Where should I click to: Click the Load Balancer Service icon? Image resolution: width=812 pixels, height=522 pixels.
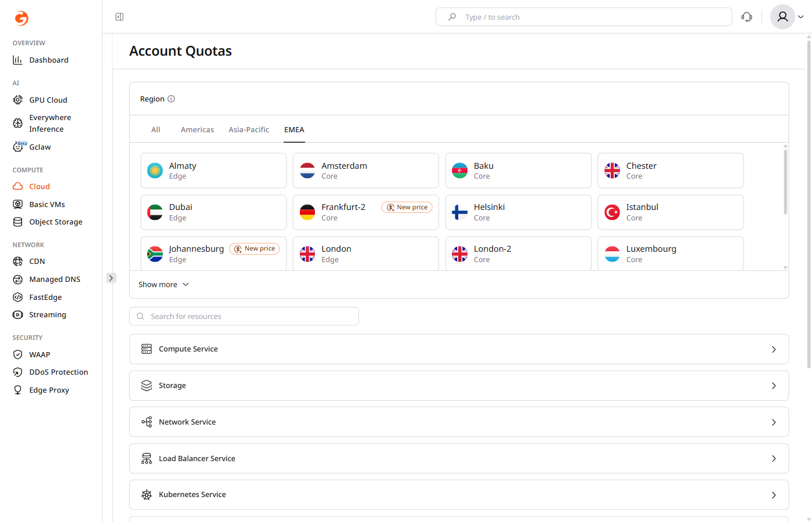[147, 458]
